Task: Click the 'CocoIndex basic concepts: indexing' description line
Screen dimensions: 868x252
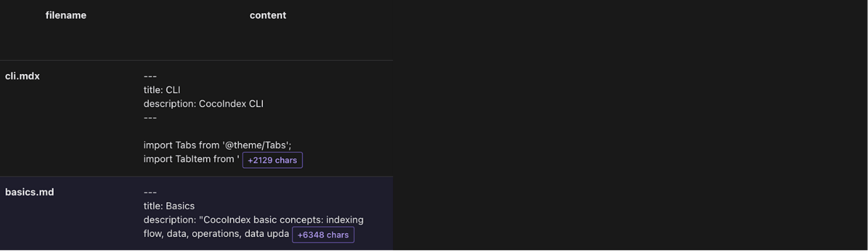Action: coord(253,220)
